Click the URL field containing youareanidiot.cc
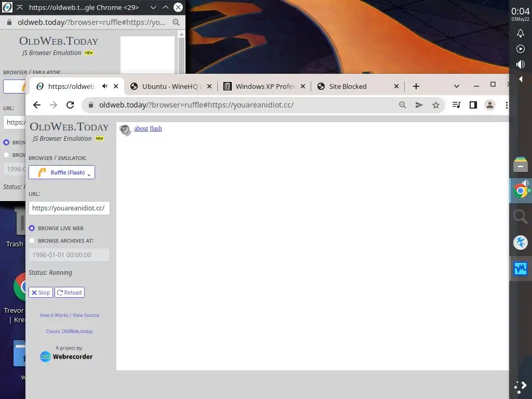Viewport: 532px width, 399px height. pyautogui.click(x=69, y=208)
